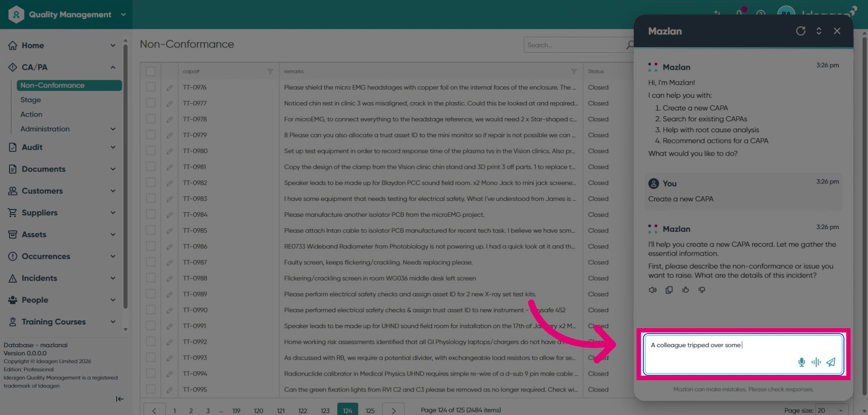Click the microphone icon in Mazlan chat input
Viewport: 868px width, 415px height.
tap(802, 362)
